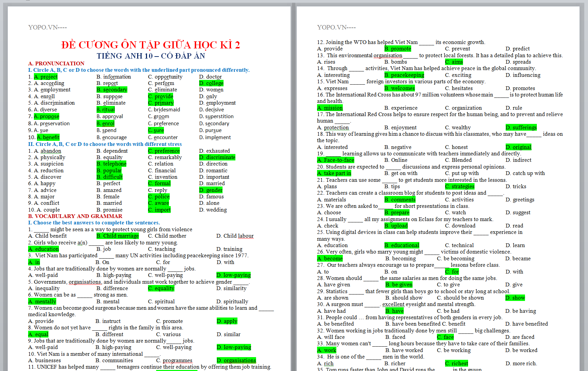The height and width of the screenshot is (371, 588).
Task: Click the highlighted answer B. educational
Action: click(402, 245)
